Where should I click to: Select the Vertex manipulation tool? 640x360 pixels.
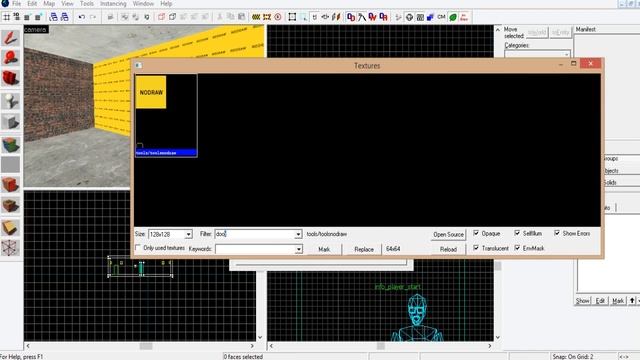tap(11, 248)
